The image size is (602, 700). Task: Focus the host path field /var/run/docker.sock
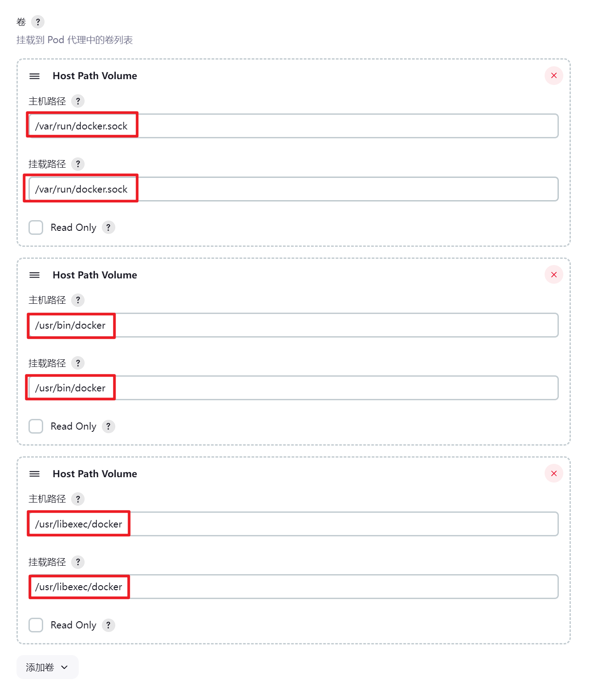(294, 126)
